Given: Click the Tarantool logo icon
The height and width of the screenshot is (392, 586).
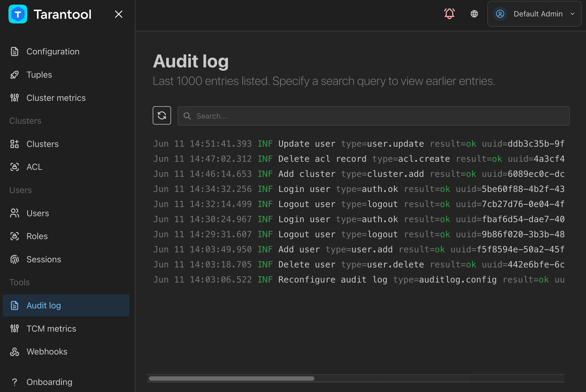Looking at the screenshot, I should (x=18, y=14).
